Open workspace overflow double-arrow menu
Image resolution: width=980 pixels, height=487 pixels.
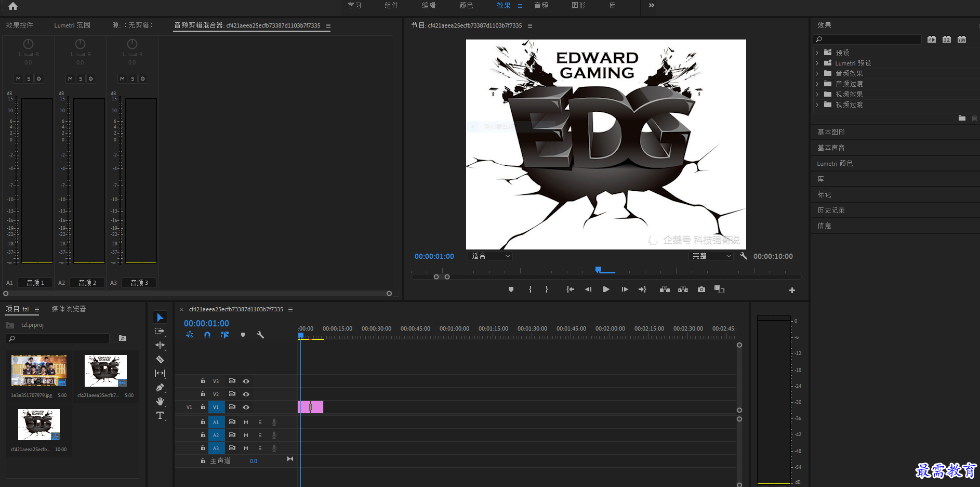point(652,5)
